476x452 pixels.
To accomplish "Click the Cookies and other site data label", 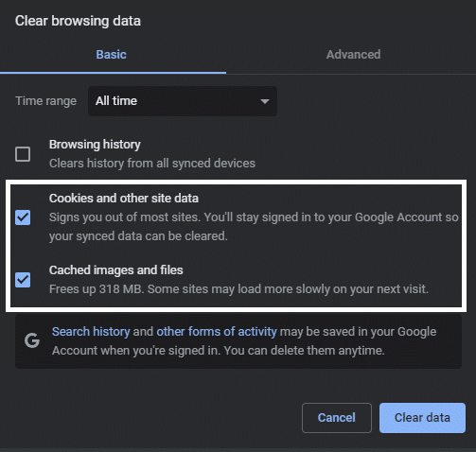I will click(124, 199).
